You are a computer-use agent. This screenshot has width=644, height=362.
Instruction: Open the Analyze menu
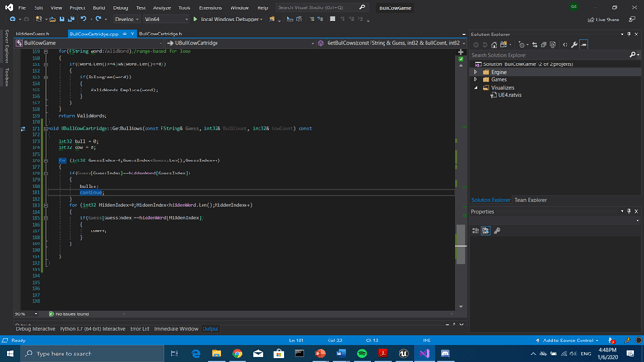click(161, 7)
